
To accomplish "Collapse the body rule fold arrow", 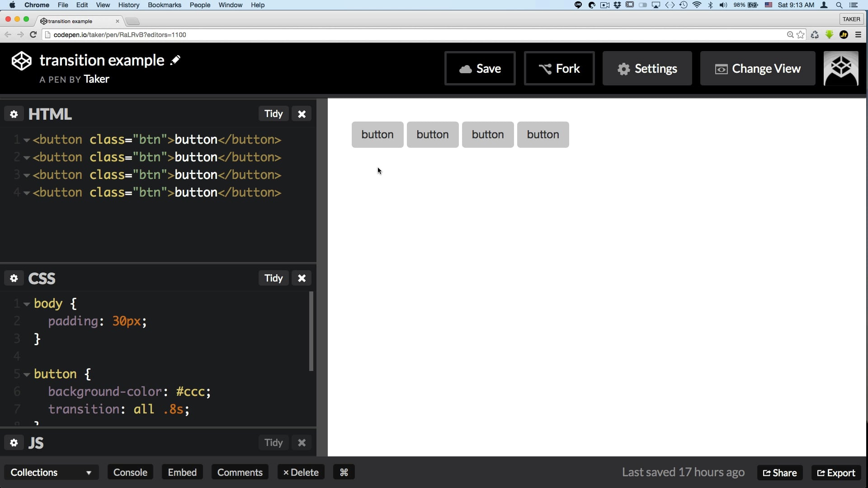I will pyautogui.click(x=27, y=304).
